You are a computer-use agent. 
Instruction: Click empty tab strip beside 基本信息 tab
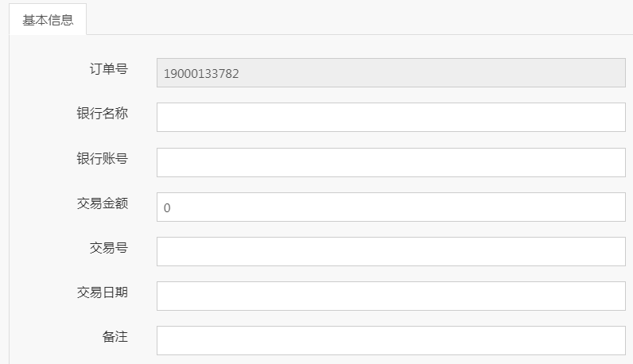[359, 18]
